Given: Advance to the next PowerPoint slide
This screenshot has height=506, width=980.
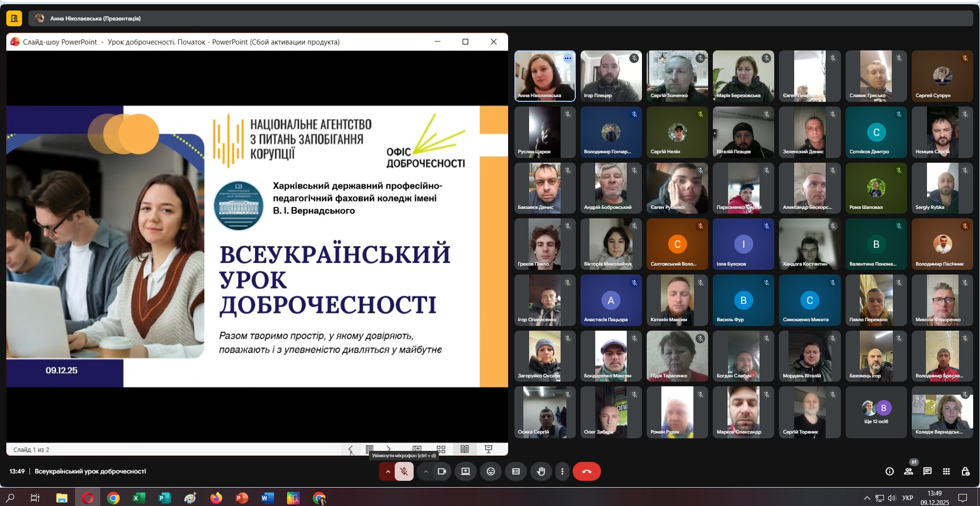Looking at the screenshot, I should (x=388, y=449).
